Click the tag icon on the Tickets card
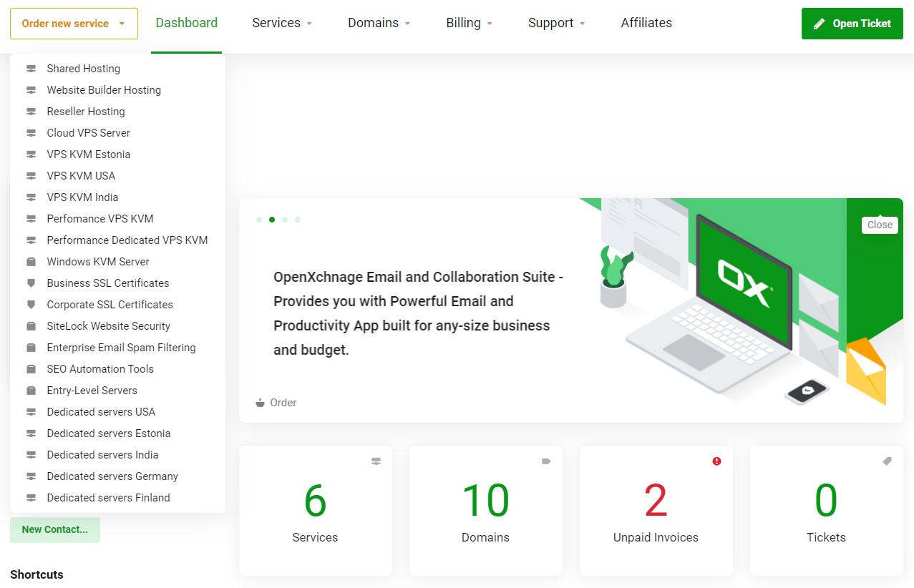 pyautogui.click(x=887, y=461)
